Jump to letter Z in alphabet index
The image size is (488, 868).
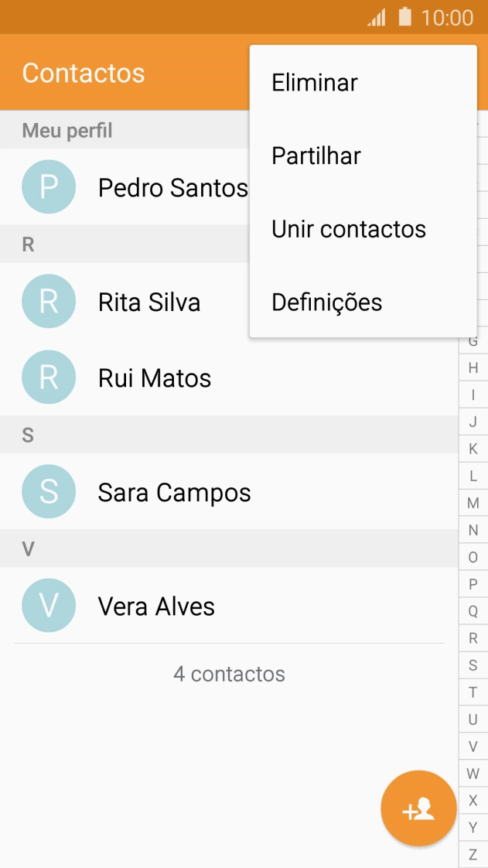coord(473,856)
